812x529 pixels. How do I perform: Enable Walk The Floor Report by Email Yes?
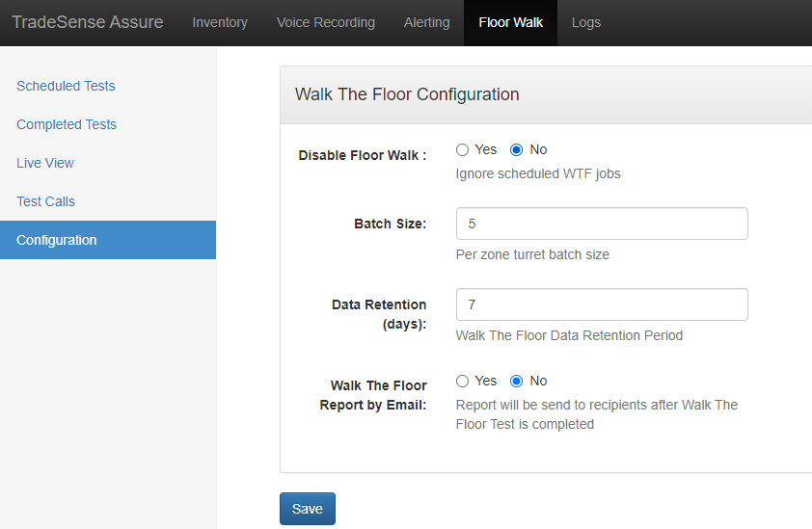[x=463, y=382]
